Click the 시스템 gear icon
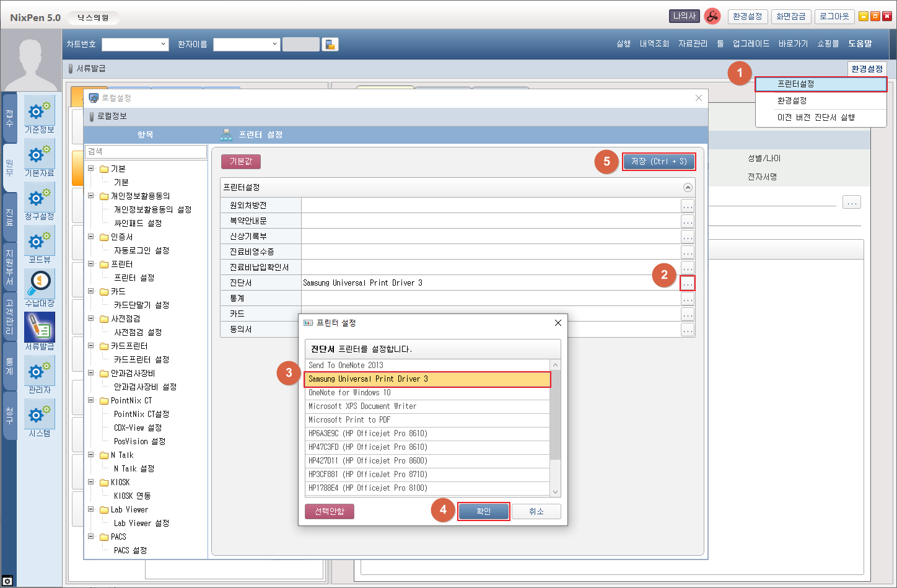The height and width of the screenshot is (588, 897). 40,414
